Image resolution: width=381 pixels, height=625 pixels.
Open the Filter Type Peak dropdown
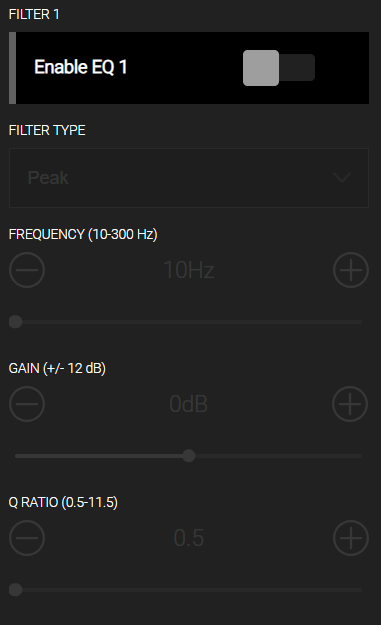click(189, 178)
